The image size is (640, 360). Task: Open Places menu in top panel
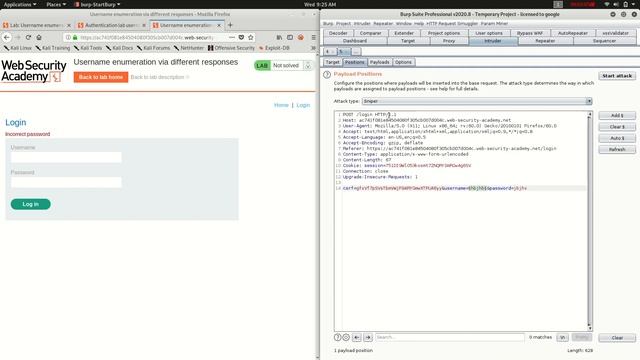click(x=56, y=4)
